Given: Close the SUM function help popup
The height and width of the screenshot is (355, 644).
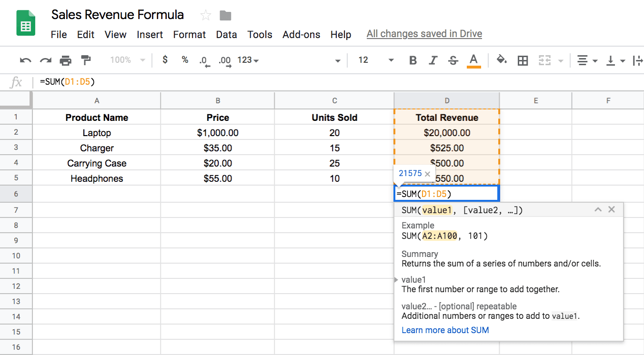Looking at the screenshot, I should tap(612, 209).
